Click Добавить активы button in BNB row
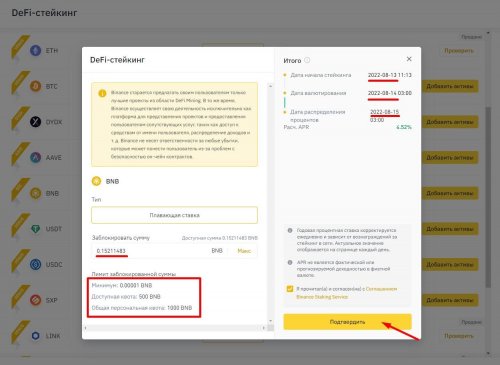The width and height of the screenshot is (500, 365). [450, 193]
